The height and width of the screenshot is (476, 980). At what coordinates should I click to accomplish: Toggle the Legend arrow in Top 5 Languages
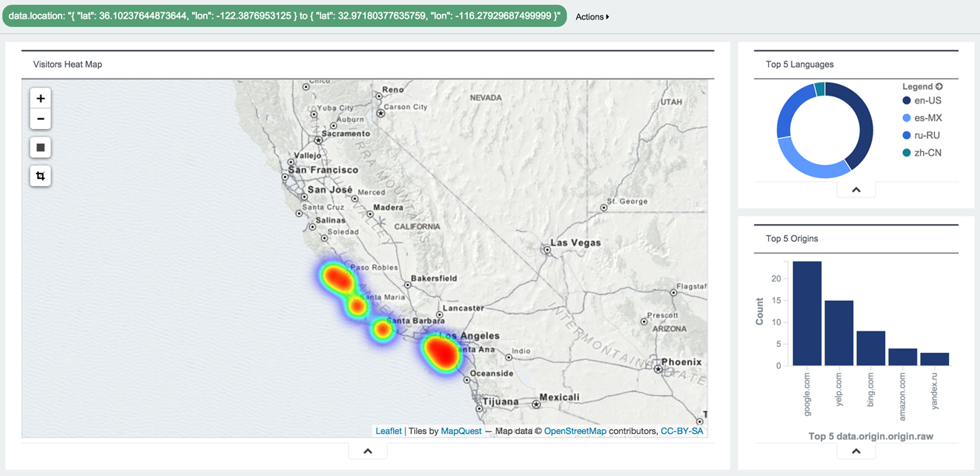point(939,86)
